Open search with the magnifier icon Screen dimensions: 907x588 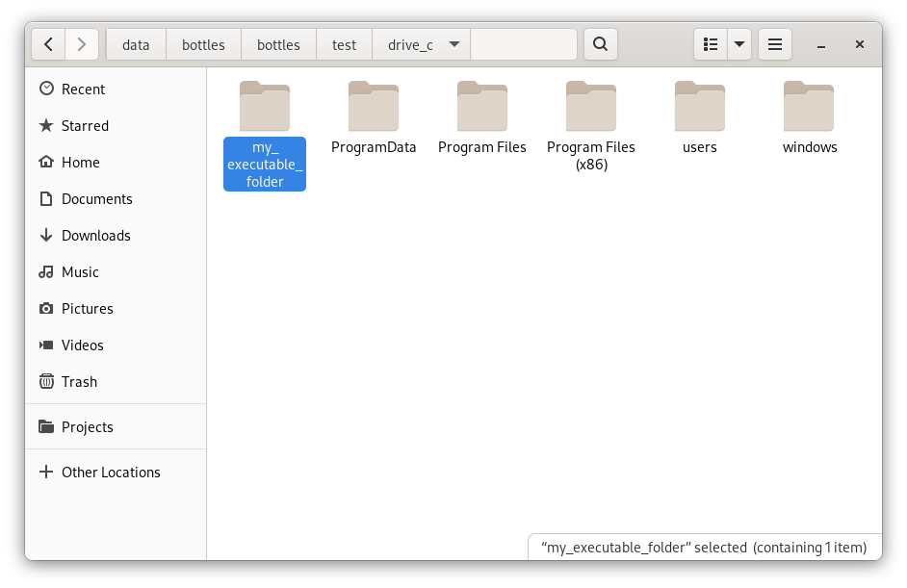tap(601, 44)
